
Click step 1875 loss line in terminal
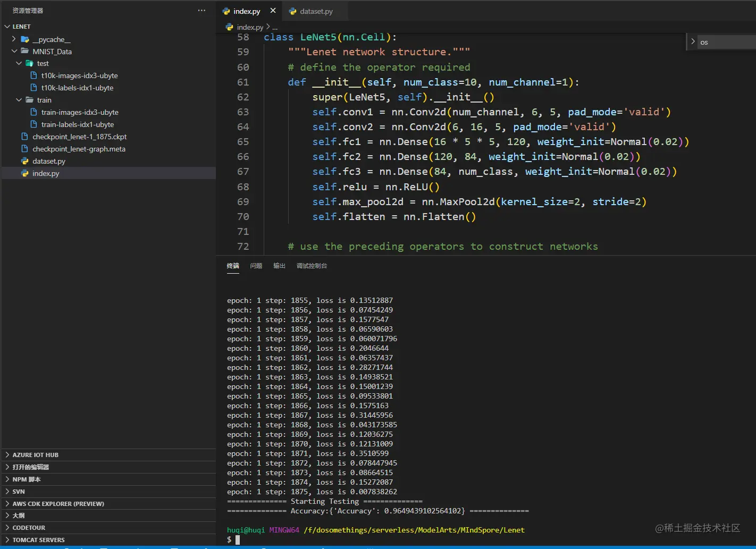pyautogui.click(x=312, y=492)
